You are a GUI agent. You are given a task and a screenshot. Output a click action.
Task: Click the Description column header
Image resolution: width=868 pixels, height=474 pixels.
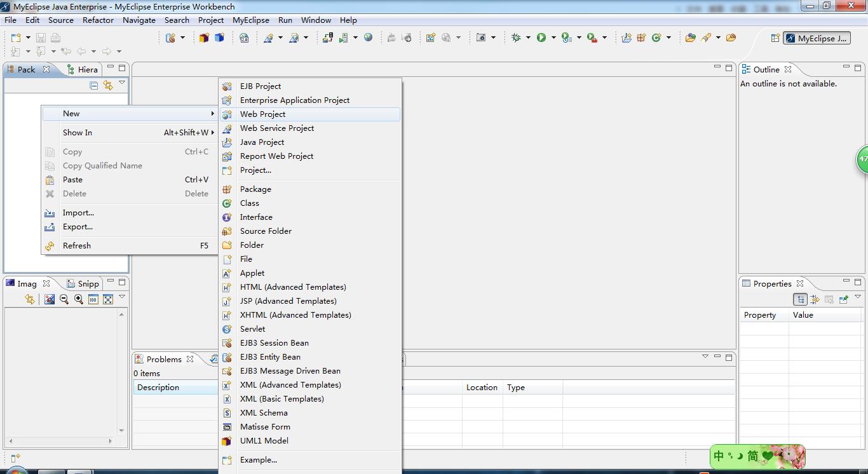tap(175, 388)
